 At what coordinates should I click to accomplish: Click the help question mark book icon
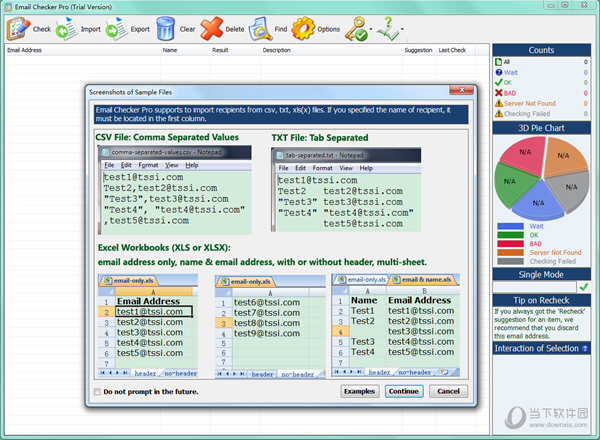[388, 29]
